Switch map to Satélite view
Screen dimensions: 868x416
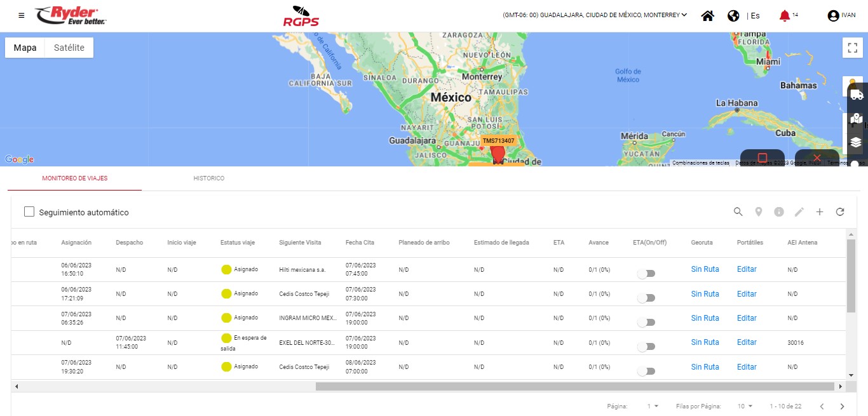point(69,48)
